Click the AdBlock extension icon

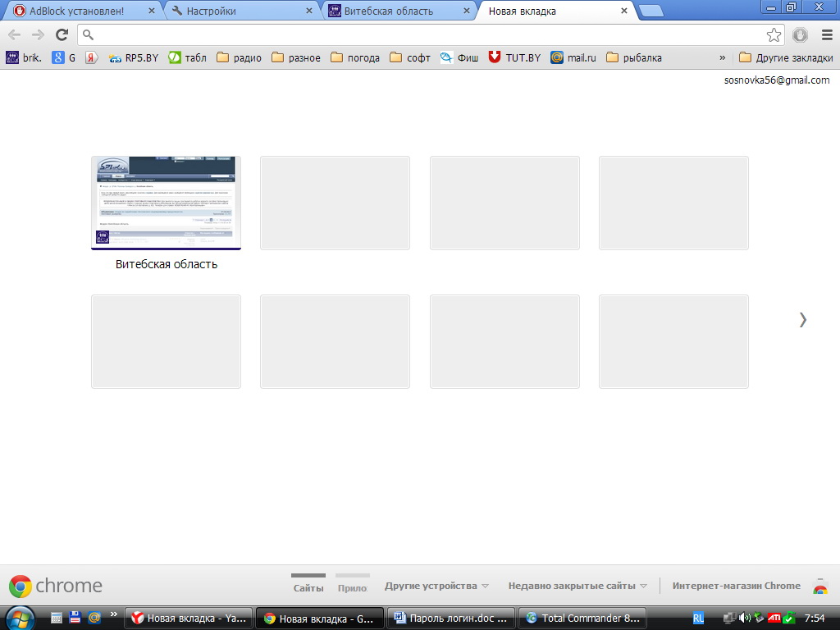pos(801,34)
